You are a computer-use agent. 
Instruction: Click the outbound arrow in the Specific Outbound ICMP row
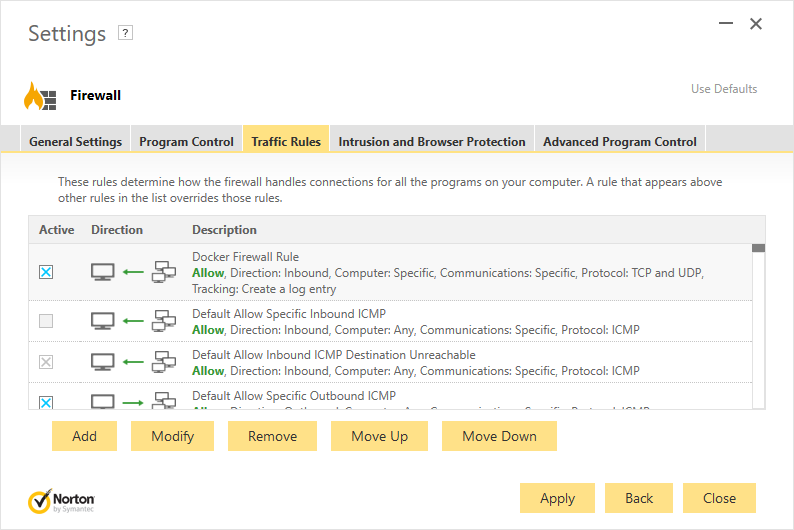pos(133,403)
